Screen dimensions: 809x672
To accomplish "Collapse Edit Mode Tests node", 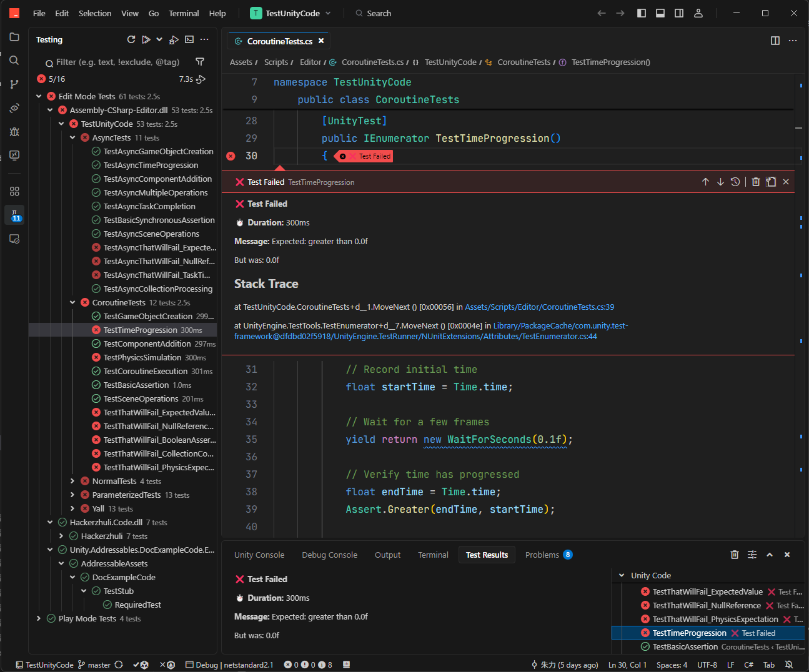I will click(x=39, y=96).
